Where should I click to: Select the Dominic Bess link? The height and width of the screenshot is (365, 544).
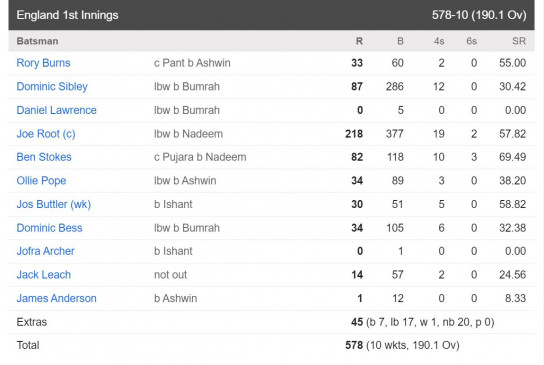pyautogui.click(x=49, y=228)
